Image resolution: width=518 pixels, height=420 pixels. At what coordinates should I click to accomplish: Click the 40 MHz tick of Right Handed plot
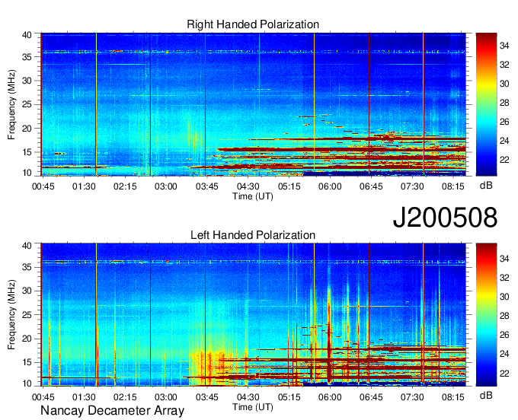click(27, 35)
